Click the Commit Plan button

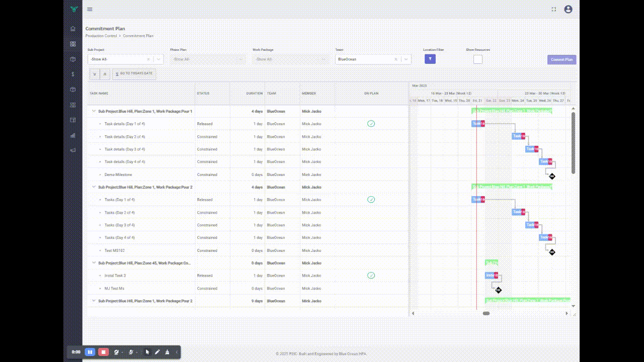[x=562, y=59]
